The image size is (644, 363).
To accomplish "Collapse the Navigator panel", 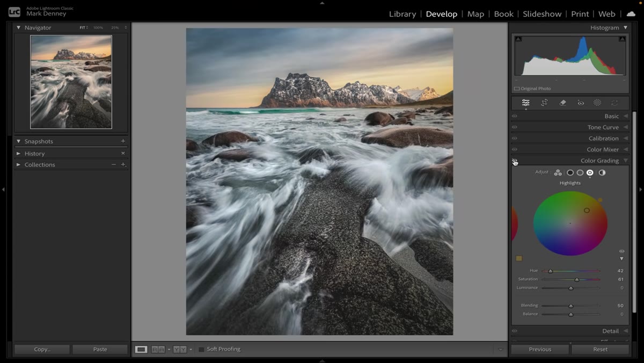I will click(x=18, y=27).
